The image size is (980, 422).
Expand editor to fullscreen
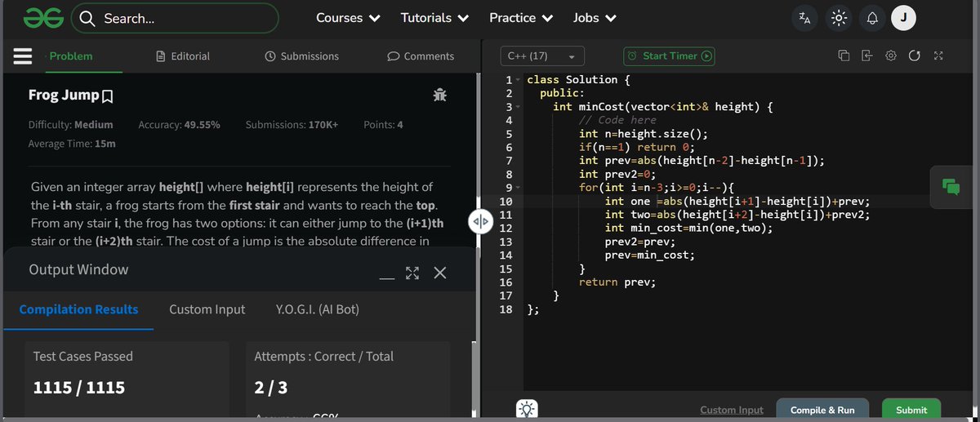938,56
